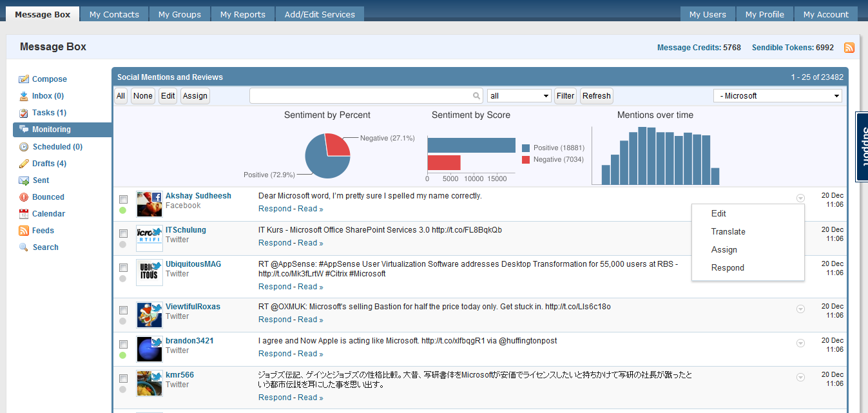Open the My Account tab
The image size is (868, 413).
click(x=825, y=14)
